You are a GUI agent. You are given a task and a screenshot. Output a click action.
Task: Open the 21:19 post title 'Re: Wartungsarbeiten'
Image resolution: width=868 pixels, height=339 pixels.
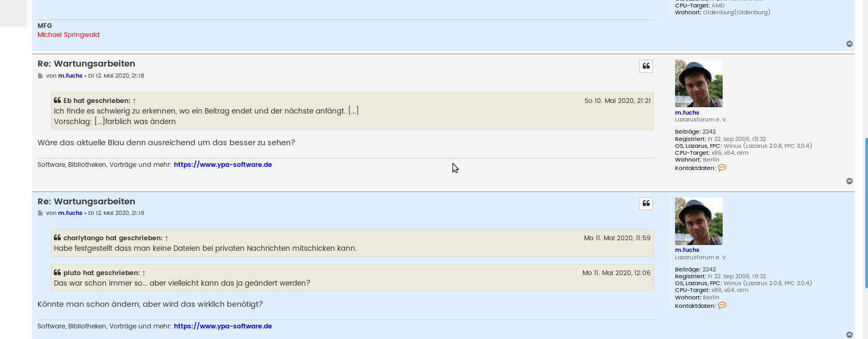[x=86, y=202]
